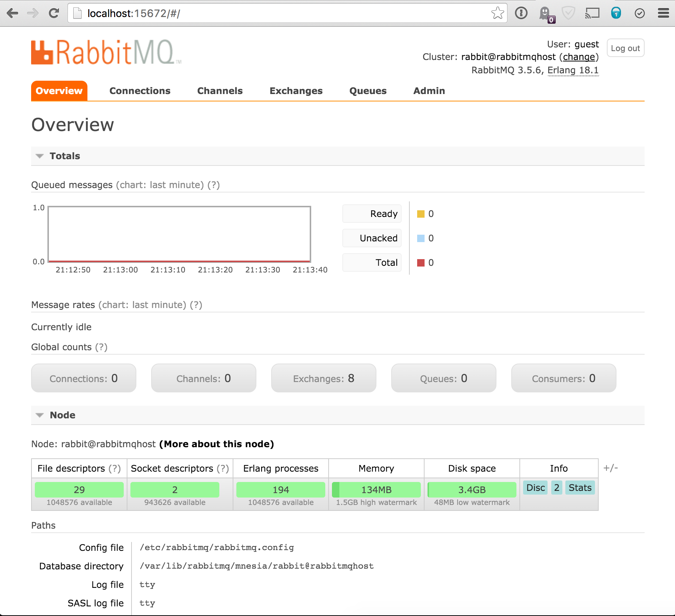The width and height of the screenshot is (675, 616).
Task: Open the blue keyhole extension icon
Action: click(616, 13)
